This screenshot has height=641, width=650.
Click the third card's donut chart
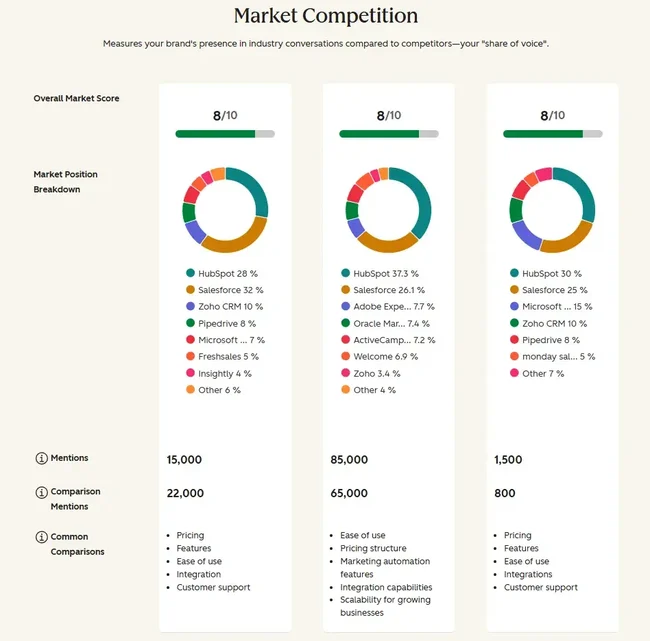552,210
